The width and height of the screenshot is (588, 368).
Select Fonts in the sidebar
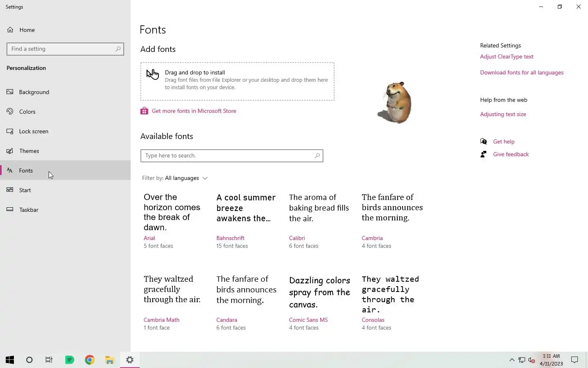coord(65,171)
